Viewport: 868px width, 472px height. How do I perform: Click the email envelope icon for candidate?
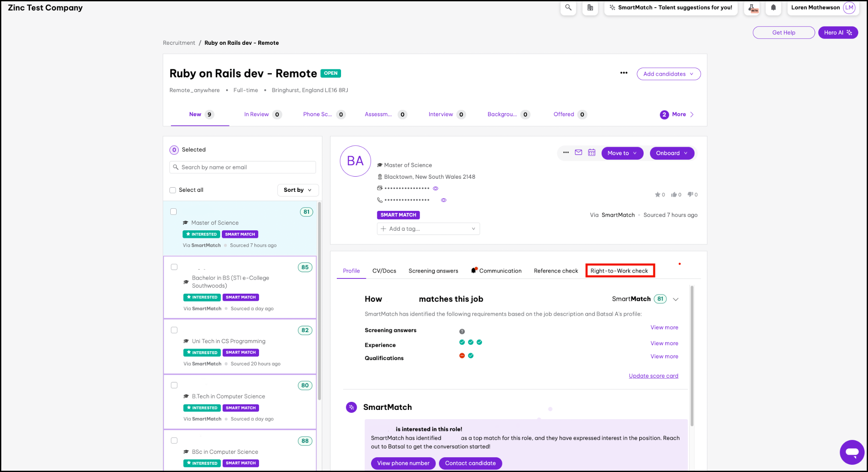(x=578, y=153)
